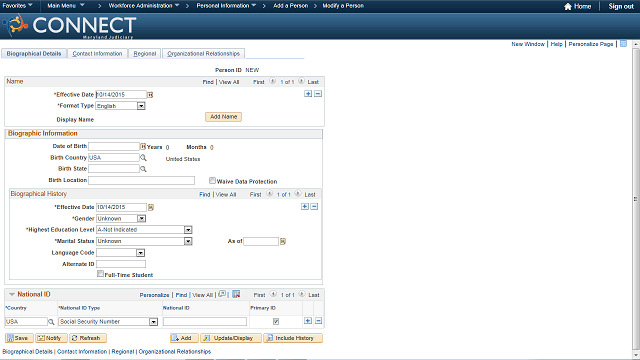Viewport: 640px width, 360px height.
Task: Enable Waive Data Protection checkbox
Action: [x=212, y=180]
